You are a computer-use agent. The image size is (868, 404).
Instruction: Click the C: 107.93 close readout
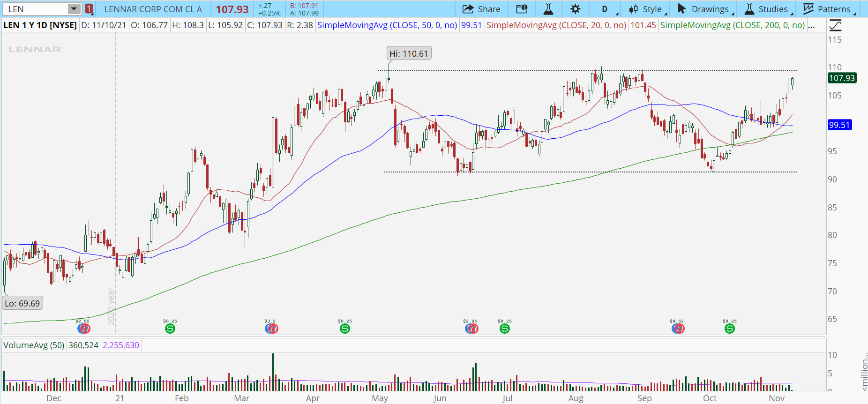[x=265, y=25]
